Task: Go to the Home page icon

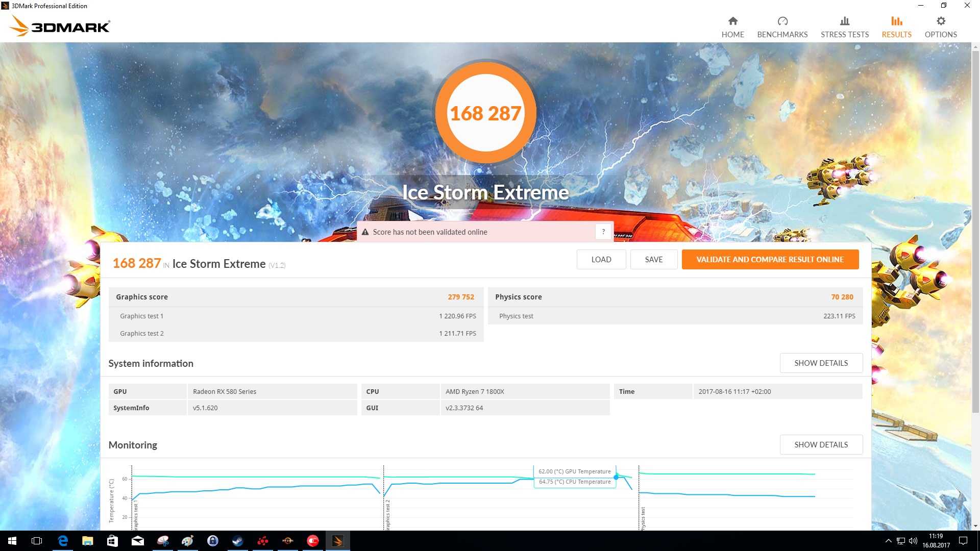Action: [732, 21]
